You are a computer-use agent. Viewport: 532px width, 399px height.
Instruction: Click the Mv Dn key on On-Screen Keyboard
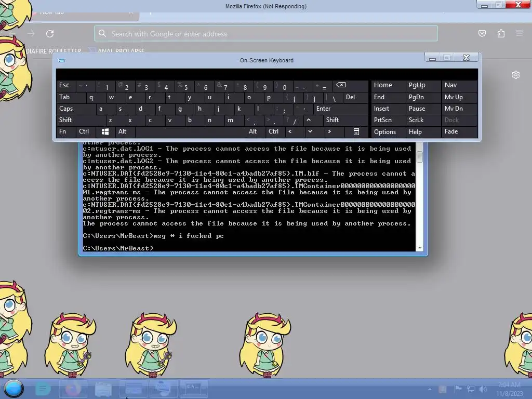coord(459,109)
